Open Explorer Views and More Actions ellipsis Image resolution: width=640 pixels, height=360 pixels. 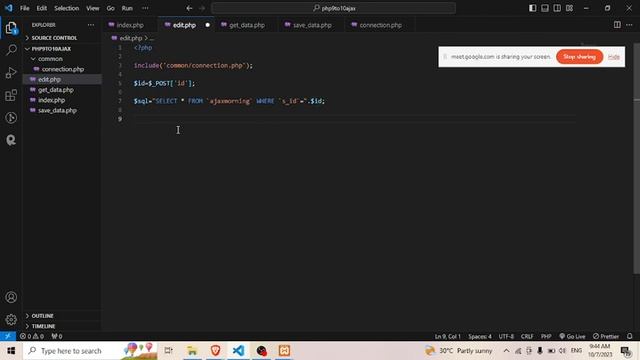click(91, 25)
